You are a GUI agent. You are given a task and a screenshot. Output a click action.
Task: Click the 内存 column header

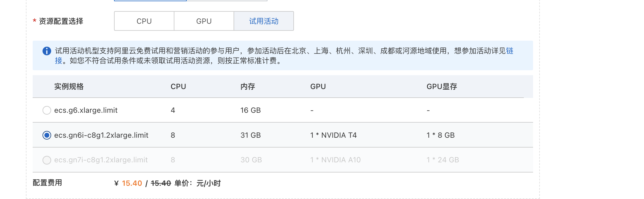click(248, 87)
